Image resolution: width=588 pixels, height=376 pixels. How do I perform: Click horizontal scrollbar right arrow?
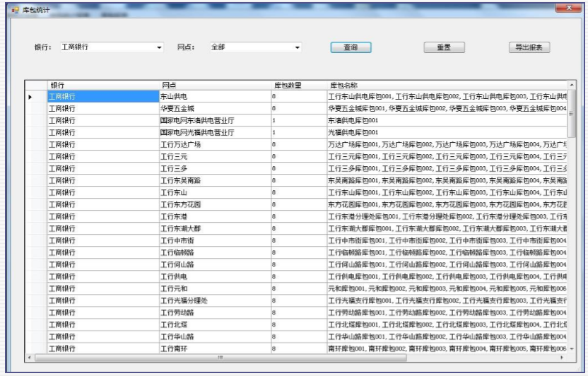click(561, 358)
